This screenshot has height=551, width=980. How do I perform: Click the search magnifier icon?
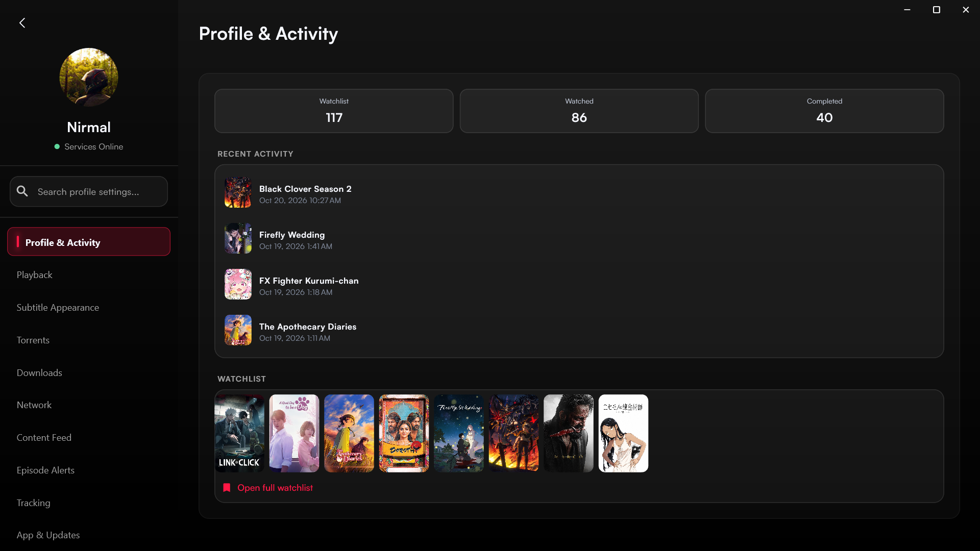pyautogui.click(x=22, y=191)
